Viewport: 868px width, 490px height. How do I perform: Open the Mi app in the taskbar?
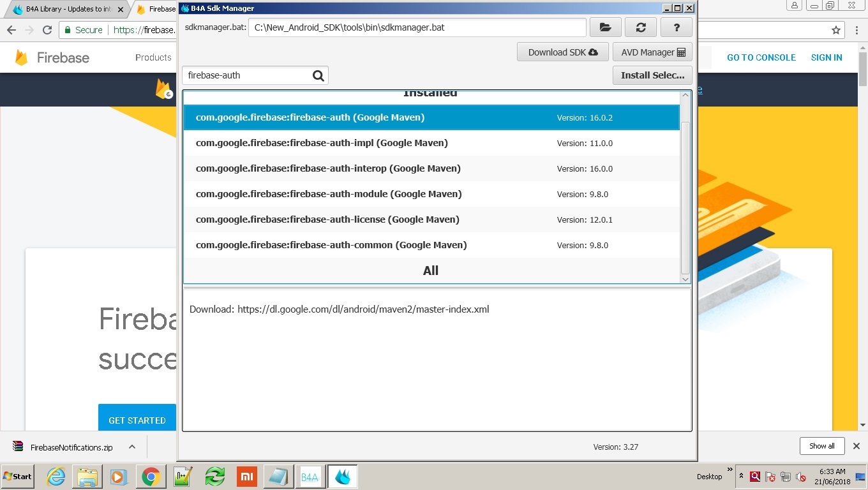point(247,477)
